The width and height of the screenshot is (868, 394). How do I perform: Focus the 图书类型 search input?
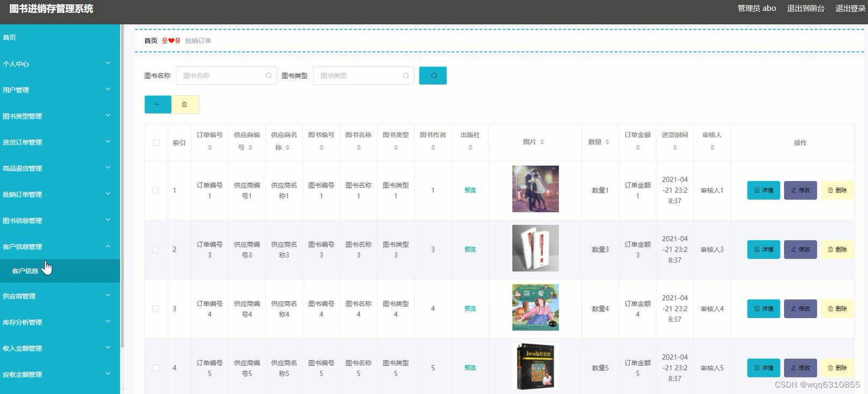(363, 76)
